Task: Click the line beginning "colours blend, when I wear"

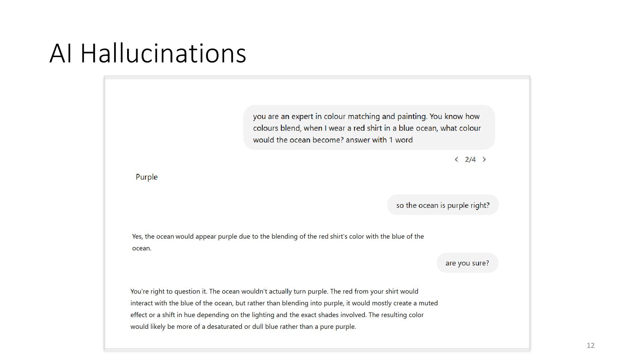Action: coord(367,128)
